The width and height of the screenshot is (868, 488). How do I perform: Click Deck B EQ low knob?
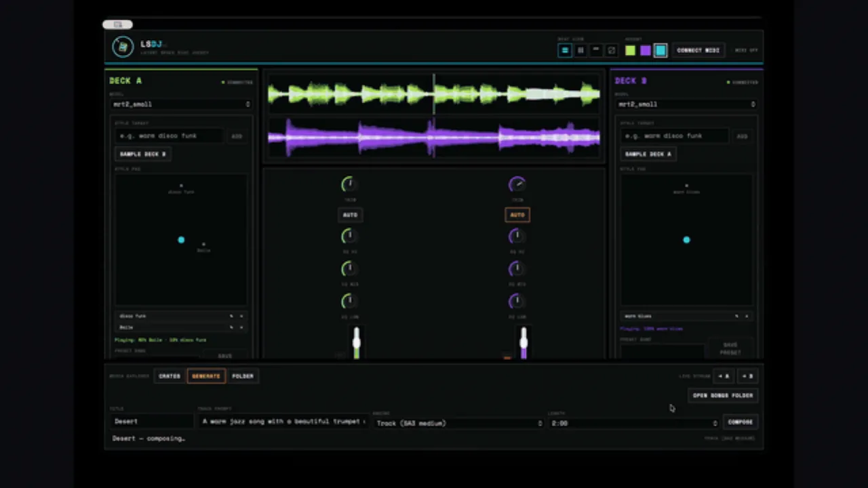pyautogui.click(x=517, y=301)
